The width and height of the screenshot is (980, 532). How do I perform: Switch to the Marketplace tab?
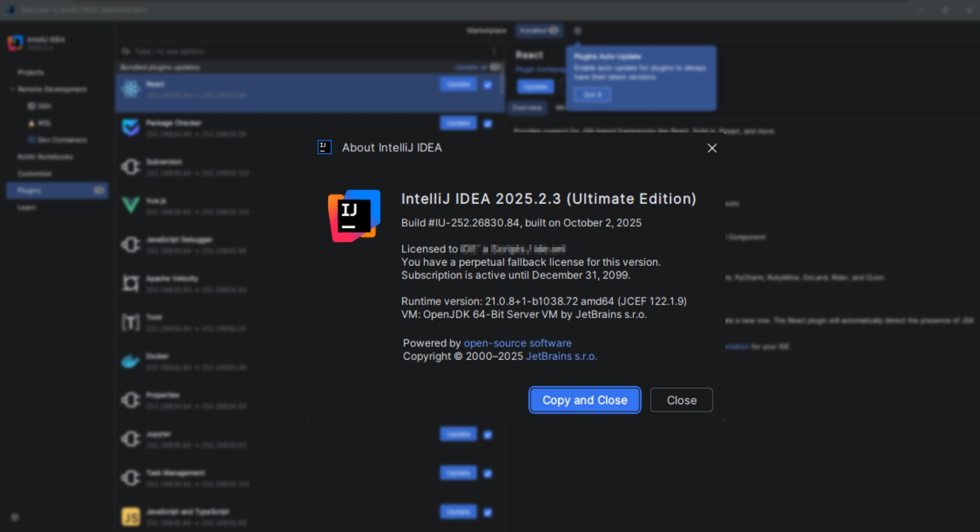point(486,31)
